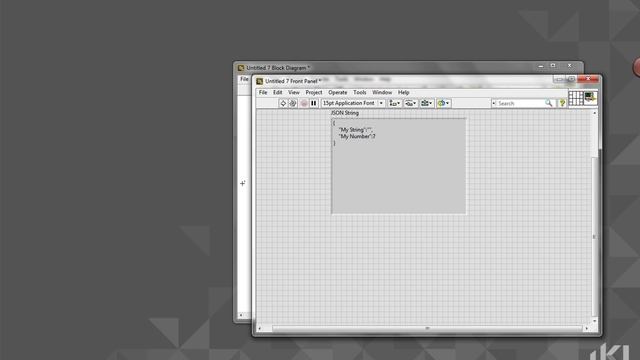Open the Resize Objects dropdown
The height and width of the screenshot is (360, 640).
coord(427,103)
